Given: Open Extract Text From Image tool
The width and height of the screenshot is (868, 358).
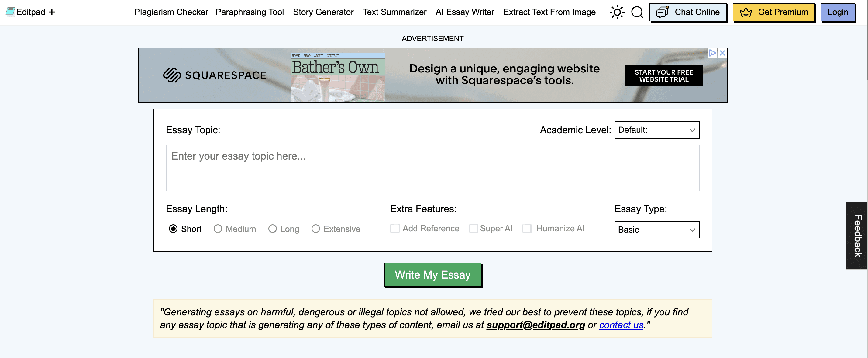Looking at the screenshot, I should pos(549,12).
